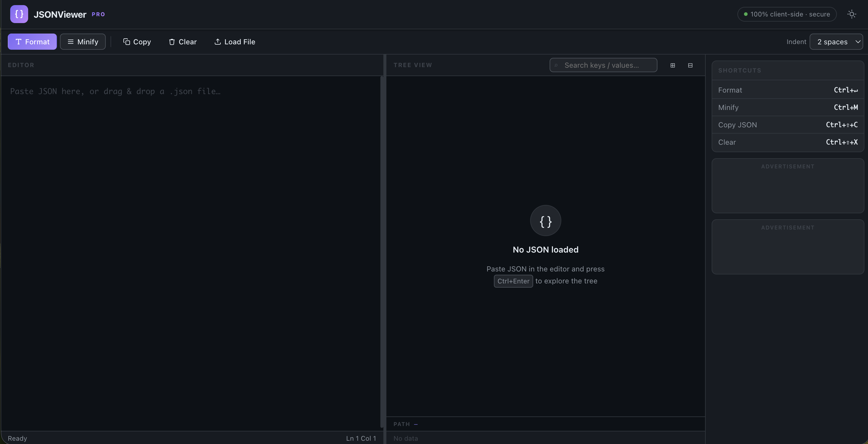The image size is (868, 444).
Task: Click the JSONViewer braces logo icon
Action: (19, 14)
